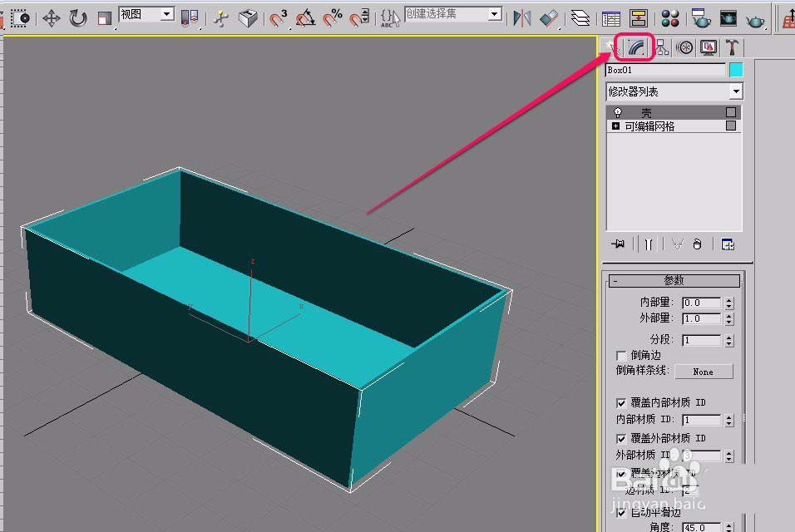Click the Pin Stack icon
This screenshot has width=795, height=532.
click(x=618, y=244)
